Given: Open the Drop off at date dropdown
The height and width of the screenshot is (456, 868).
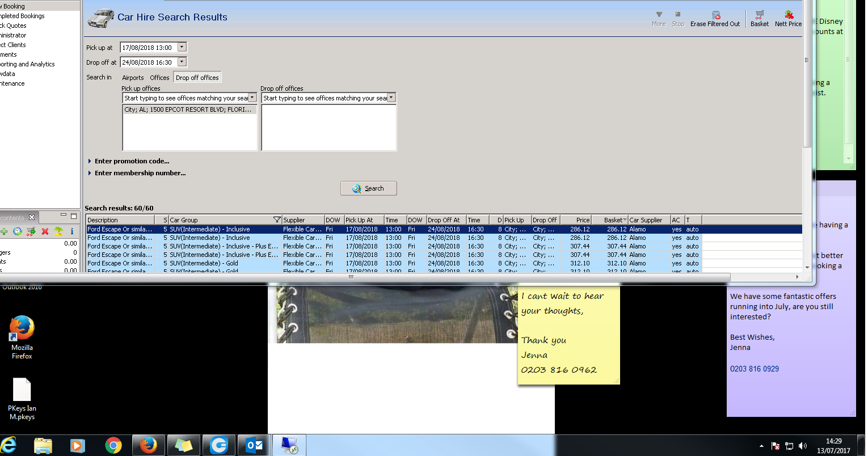Looking at the screenshot, I should point(182,62).
